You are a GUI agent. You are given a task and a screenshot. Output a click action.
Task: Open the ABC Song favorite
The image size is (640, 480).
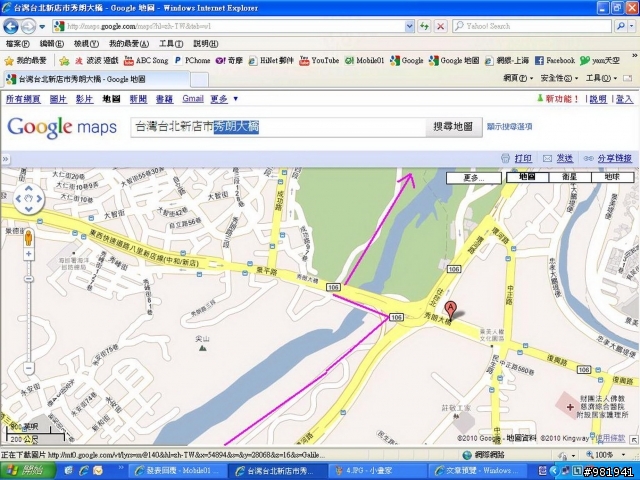(x=146, y=61)
